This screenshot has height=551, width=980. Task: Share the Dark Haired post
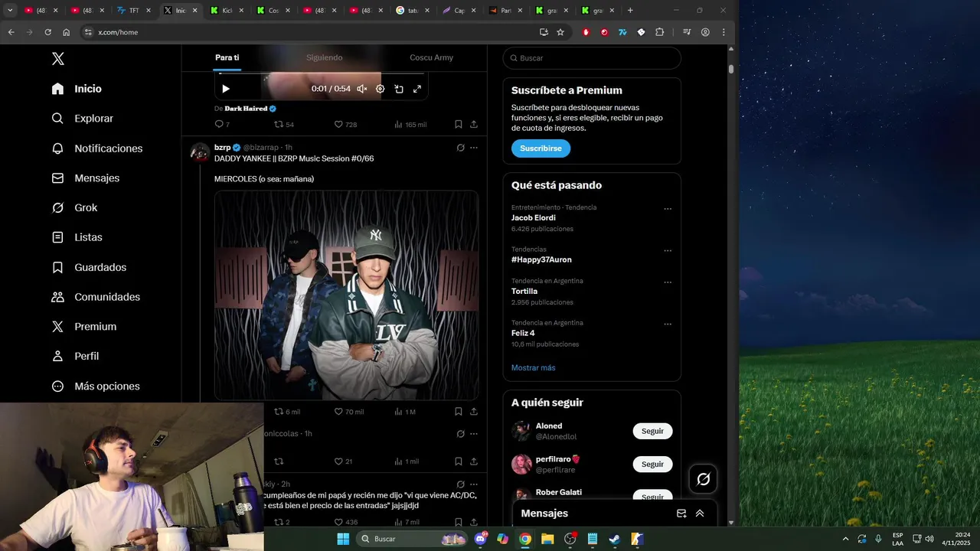[x=474, y=124]
